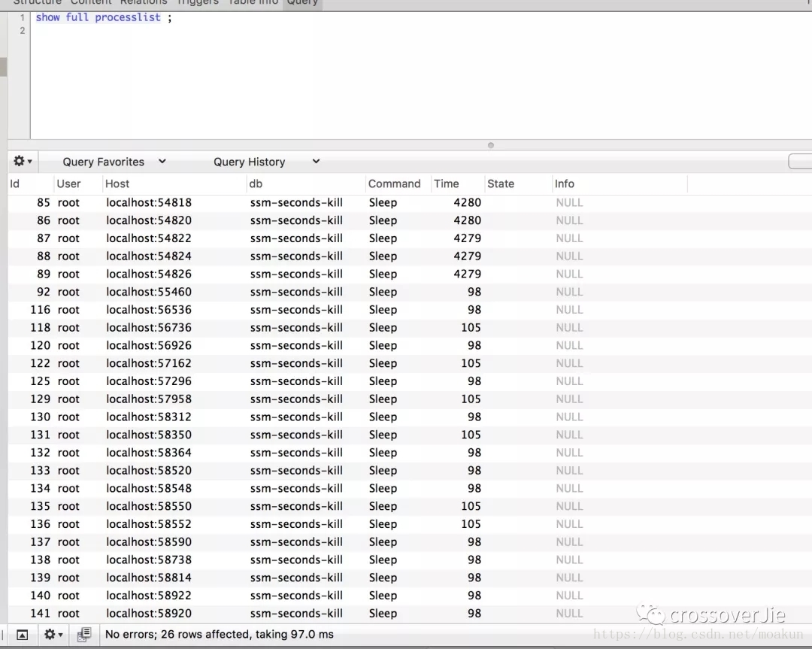Switch to the Query tab
The image size is (812, 649).
pyautogui.click(x=302, y=2)
